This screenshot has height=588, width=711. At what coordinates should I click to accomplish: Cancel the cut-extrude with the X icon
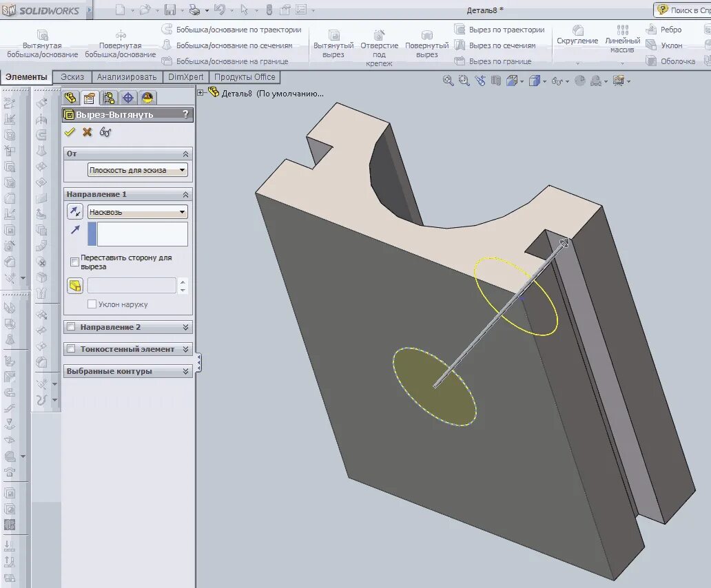coord(87,132)
